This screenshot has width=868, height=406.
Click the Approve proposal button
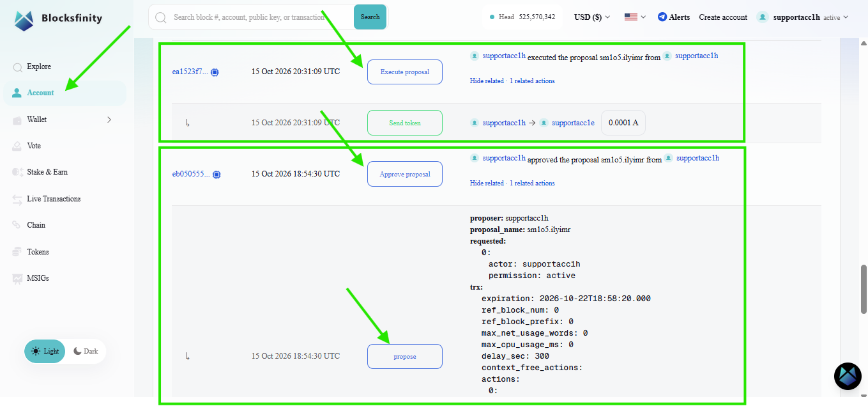[x=405, y=174]
